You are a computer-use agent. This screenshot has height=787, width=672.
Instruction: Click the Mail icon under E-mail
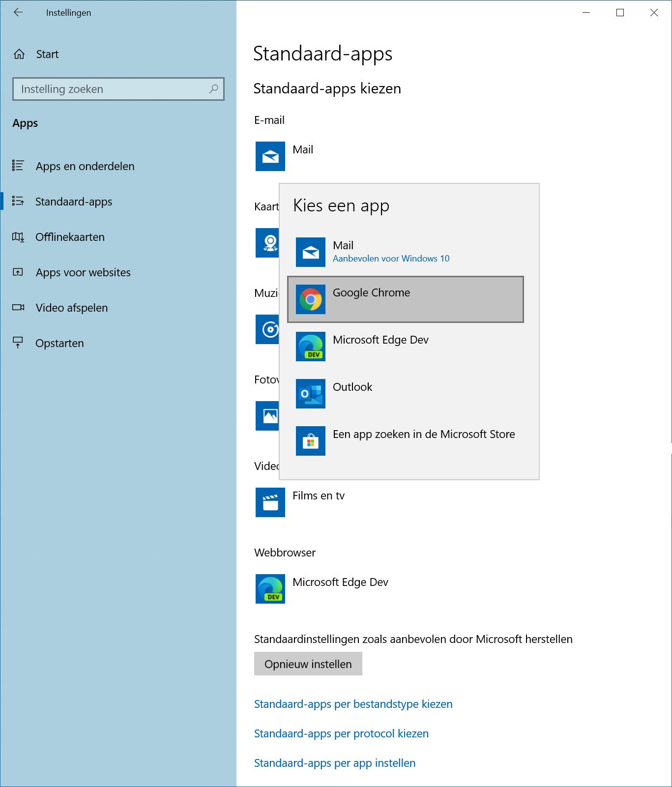pyautogui.click(x=270, y=156)
